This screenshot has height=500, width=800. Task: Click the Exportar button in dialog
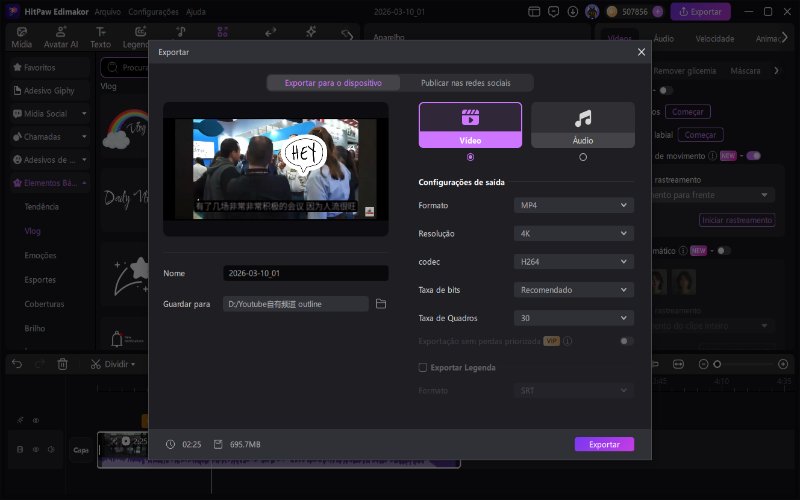pyautogui.click(x=604, y=444)
